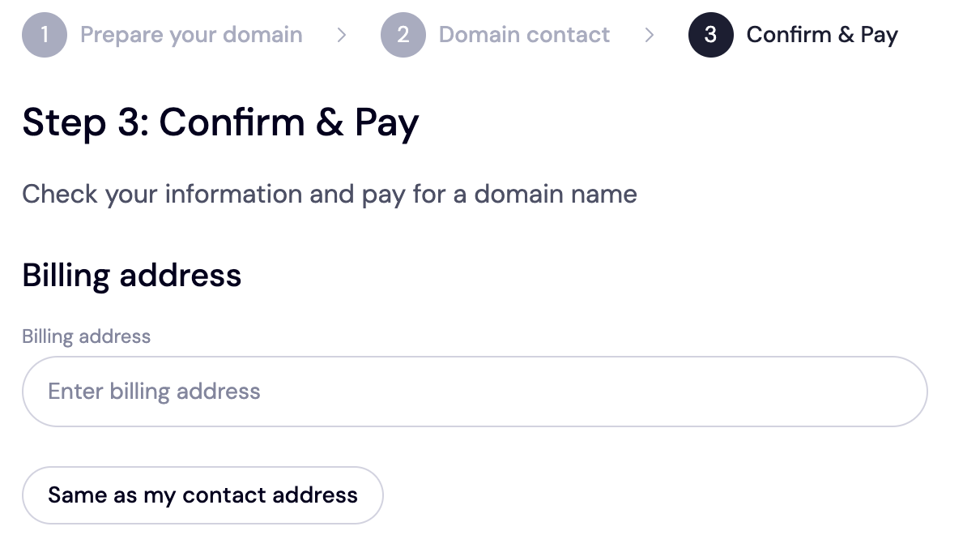The width and height of the screenshot is (980, 548).
Task: Click the step 2 number circle
Action: (x=403, y=35)
